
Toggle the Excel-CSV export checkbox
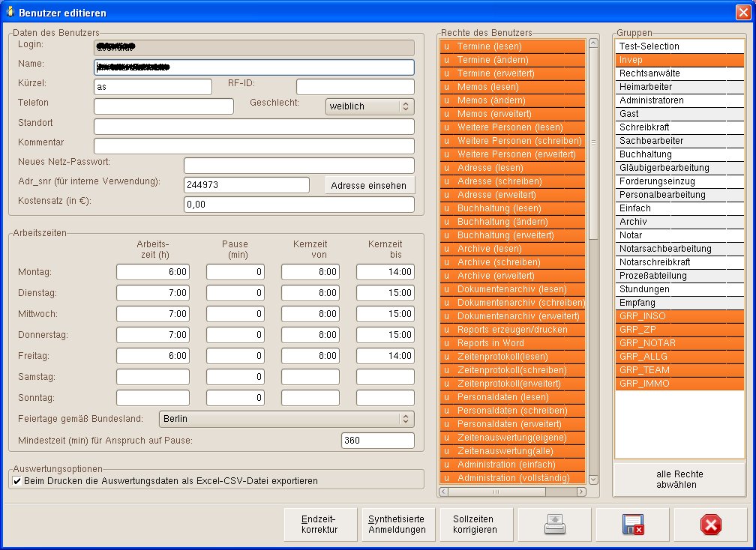pos(17,480)
